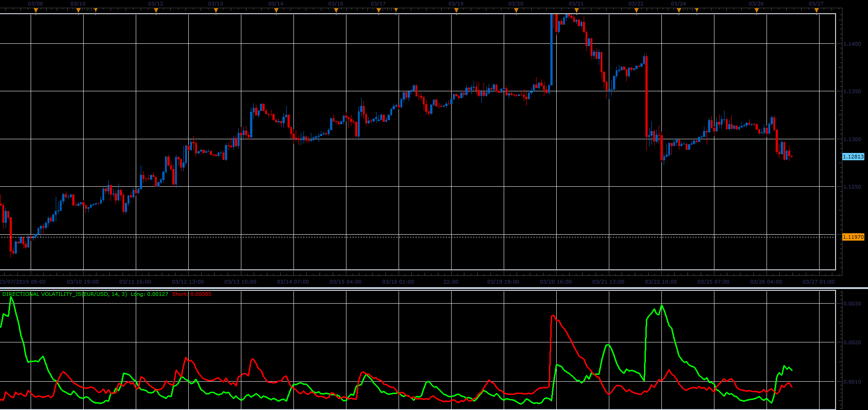
Task: Click the '03/14 07:00' time axis label
Action: click(x=293, y=282)
